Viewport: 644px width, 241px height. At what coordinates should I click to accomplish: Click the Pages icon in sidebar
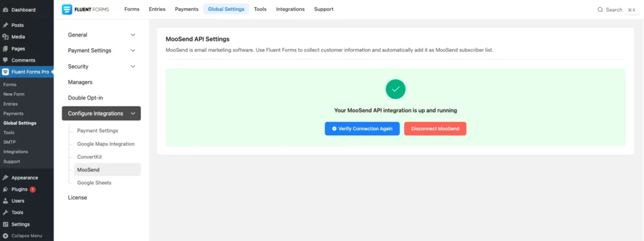pos(5,48)
